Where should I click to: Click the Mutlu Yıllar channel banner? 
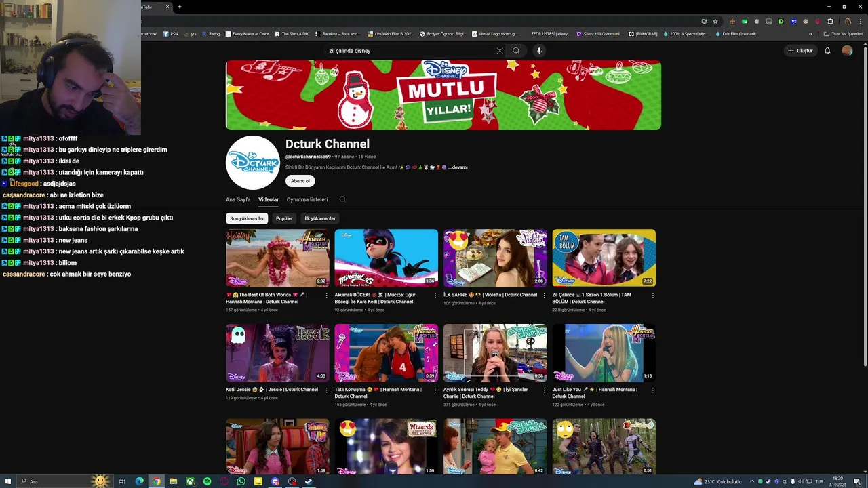pyautogui.click(x=443, y=95)
